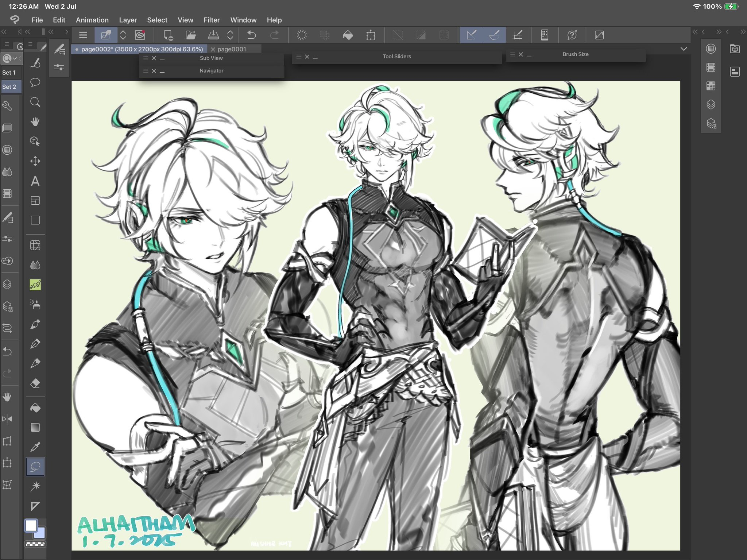Open the up-down stepper beside quick access button
Image resolution: width=747 pixels, height=560 pixels.
123,35
